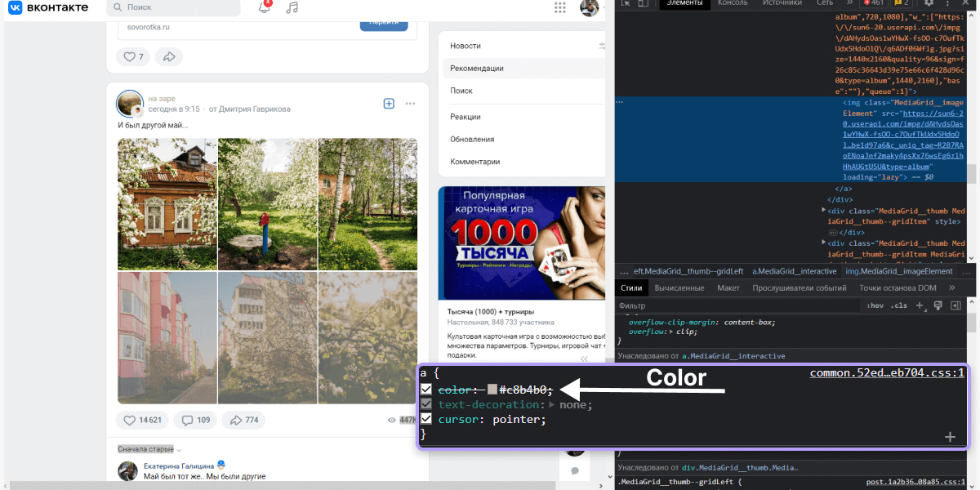The image size is (980, 490).
Task: Open the #c8b4b0 color swatch picker
Action: click(x=492, y=390)
